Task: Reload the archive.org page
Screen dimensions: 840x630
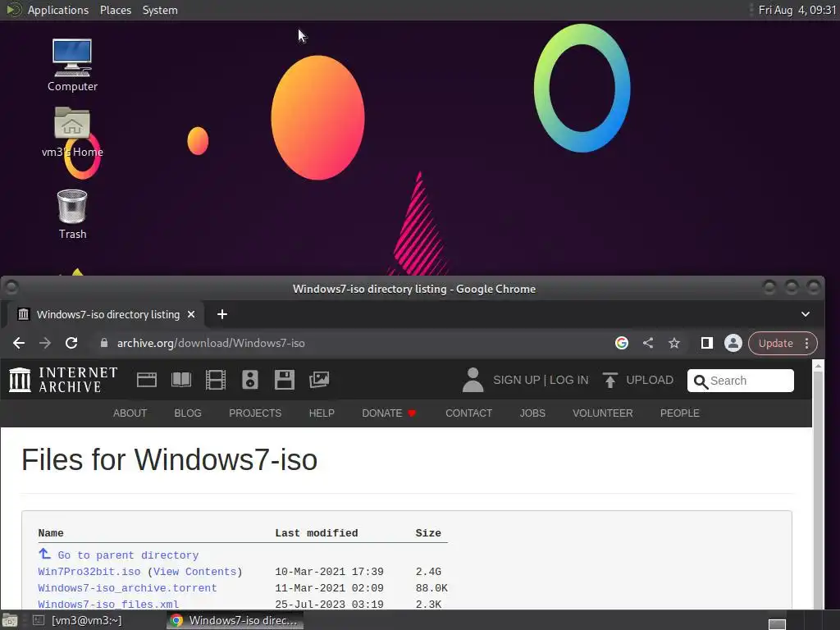Action: [71, 344]
